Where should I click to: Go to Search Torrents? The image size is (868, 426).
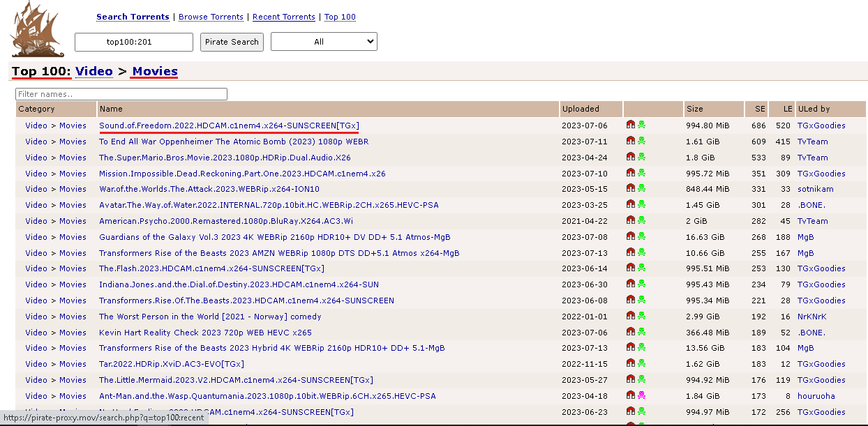(133, 17)
